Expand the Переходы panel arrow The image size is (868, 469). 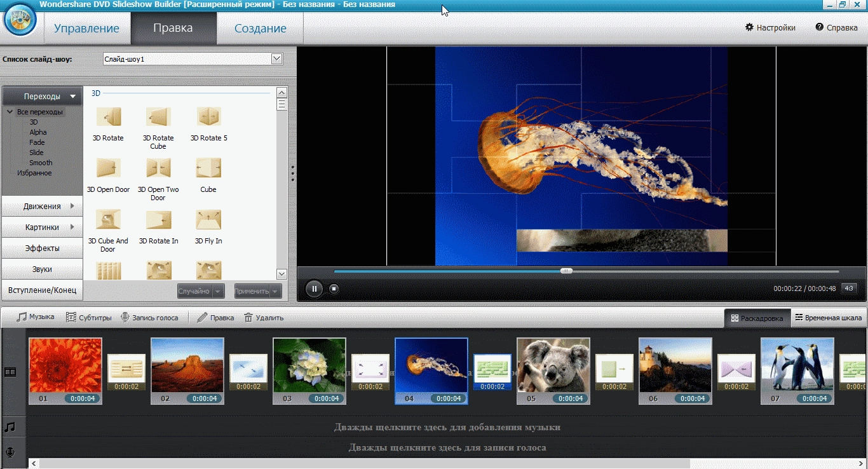tap(73, 97)
